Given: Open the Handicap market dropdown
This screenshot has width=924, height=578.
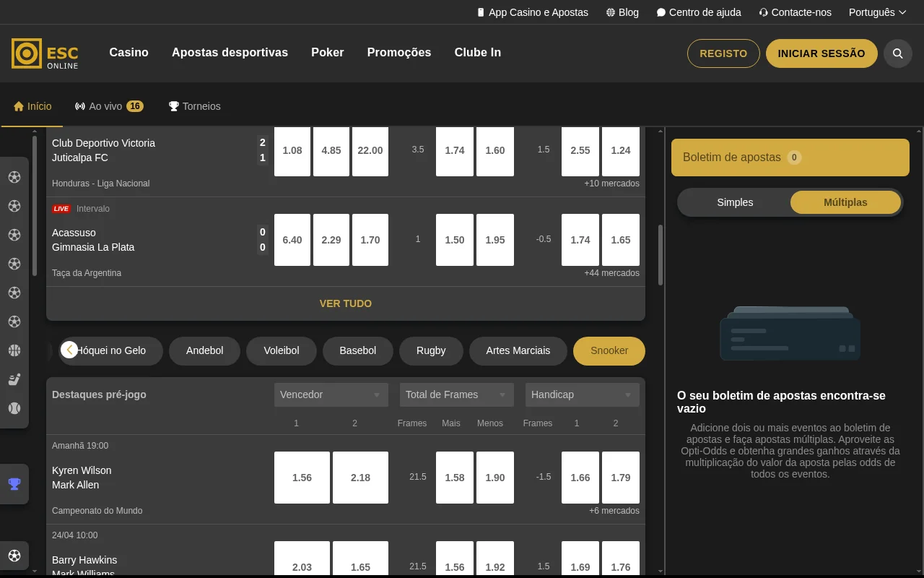Looking at the screenshot, I should point(582,394).
